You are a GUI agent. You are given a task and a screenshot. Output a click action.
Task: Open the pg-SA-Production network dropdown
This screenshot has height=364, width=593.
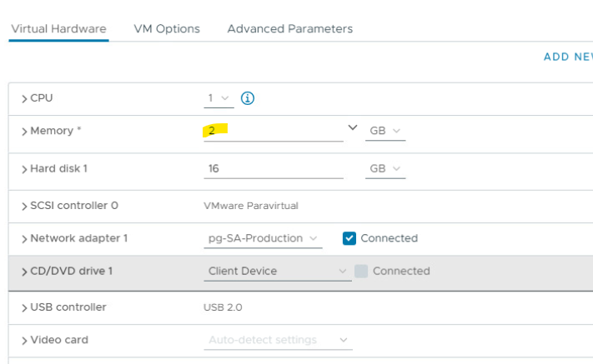click(263, 238)
